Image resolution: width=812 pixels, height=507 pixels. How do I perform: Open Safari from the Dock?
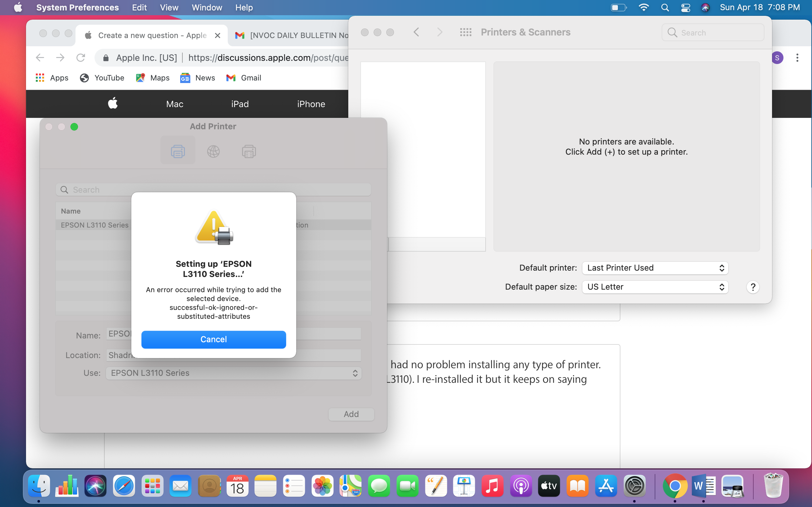(x=123, y=486)
